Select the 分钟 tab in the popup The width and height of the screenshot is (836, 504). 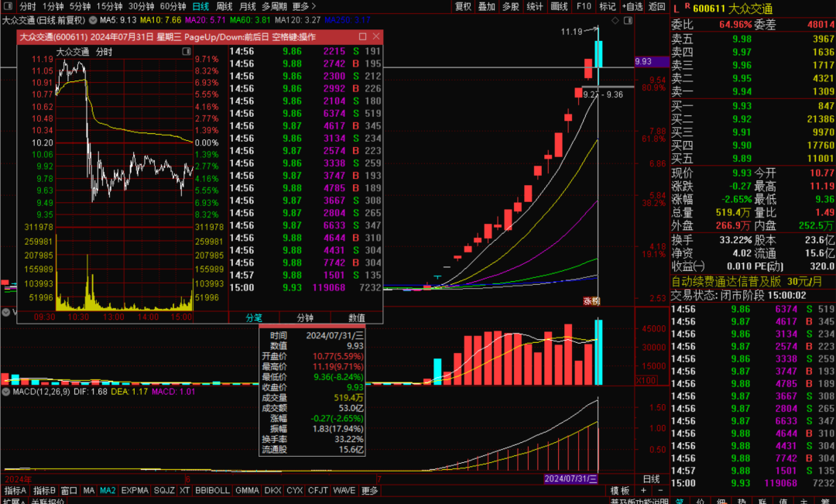coord(305,318)
